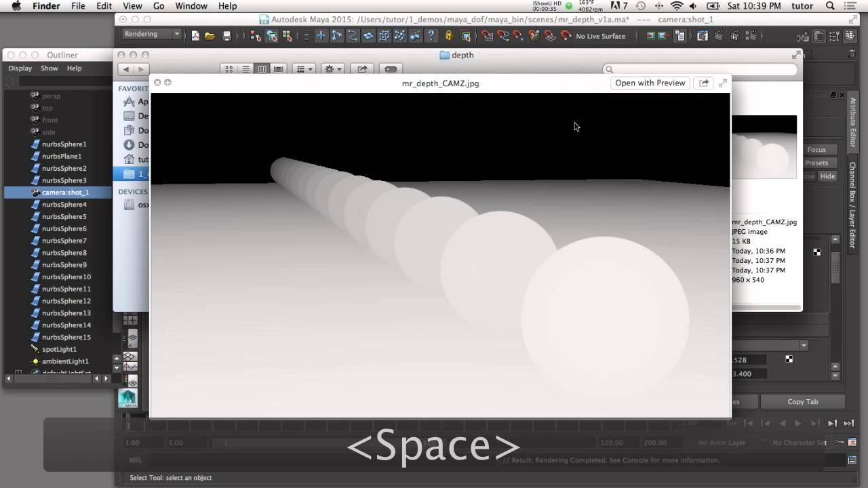Open the Finder action gear dropdown
This screenshot has height=488, width=868.
click(332, 69)
